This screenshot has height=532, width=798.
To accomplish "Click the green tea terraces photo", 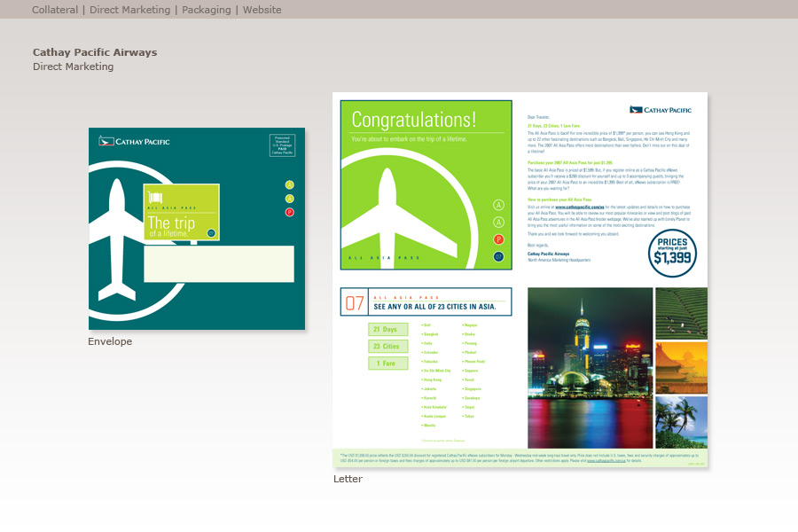I will (681, 313).
